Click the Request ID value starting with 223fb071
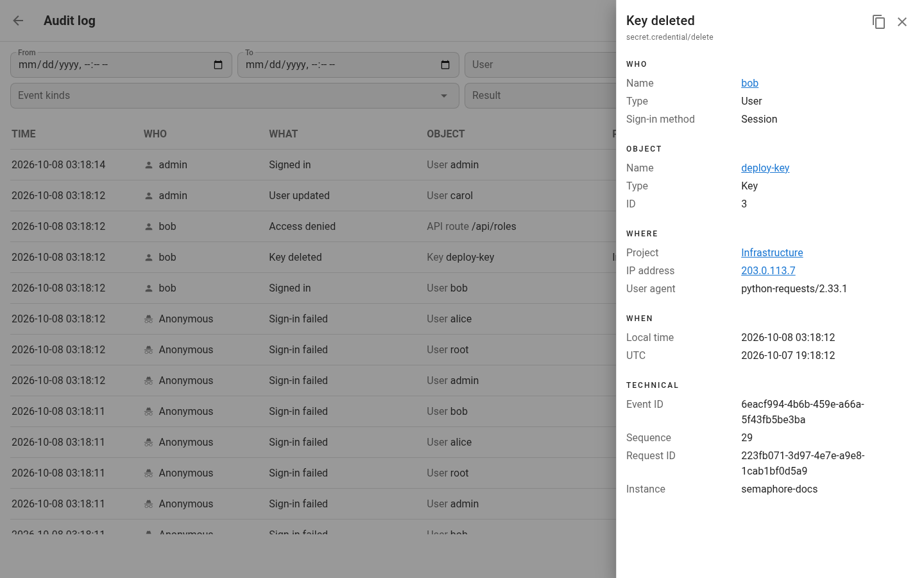The width and height of the screenshot is (924, 578). (803, 463)
